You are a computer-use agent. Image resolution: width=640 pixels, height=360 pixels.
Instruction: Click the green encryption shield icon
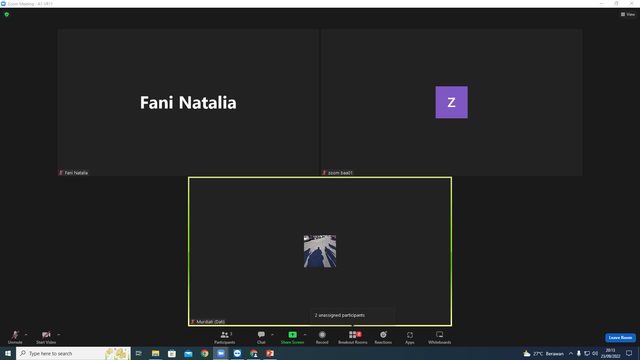click(x=7, y=14)
